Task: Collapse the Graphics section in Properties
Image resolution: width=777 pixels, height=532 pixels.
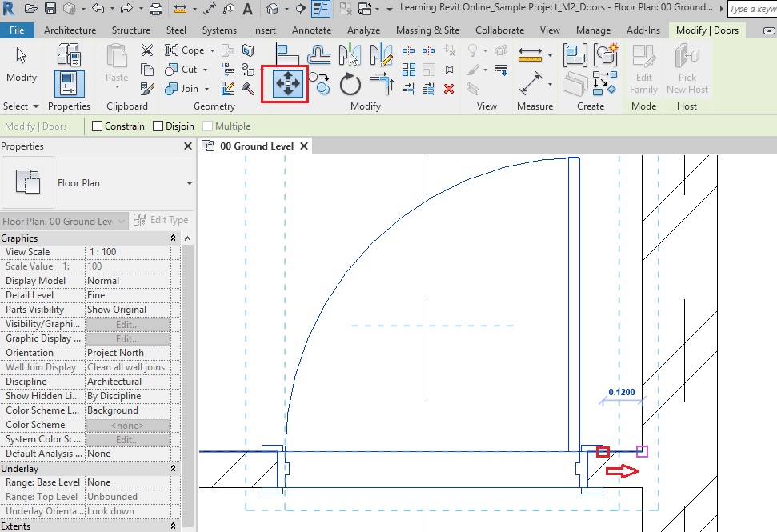Action: 174,238
